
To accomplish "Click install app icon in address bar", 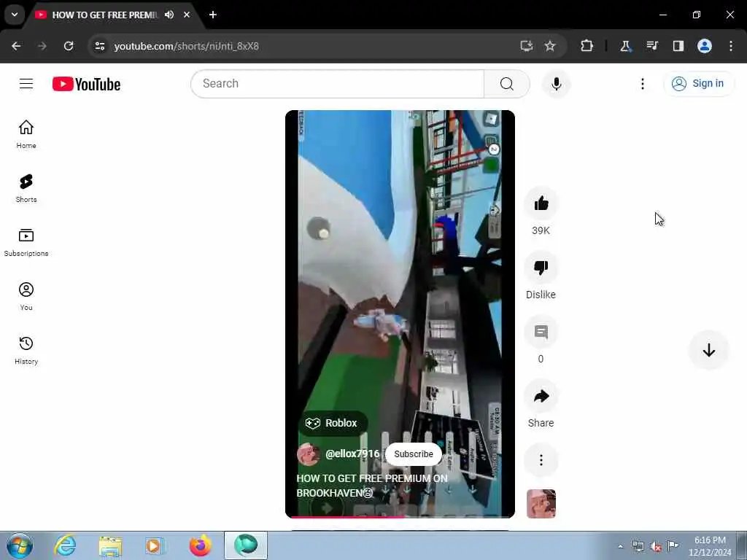I will click(x=527, y=46).
